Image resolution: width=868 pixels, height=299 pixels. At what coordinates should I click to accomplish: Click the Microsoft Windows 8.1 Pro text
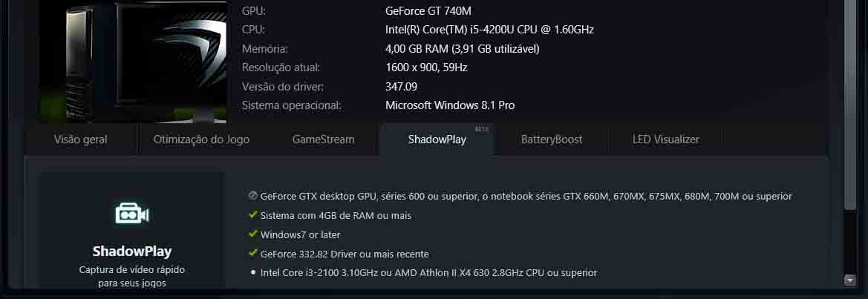coord(449,105)
